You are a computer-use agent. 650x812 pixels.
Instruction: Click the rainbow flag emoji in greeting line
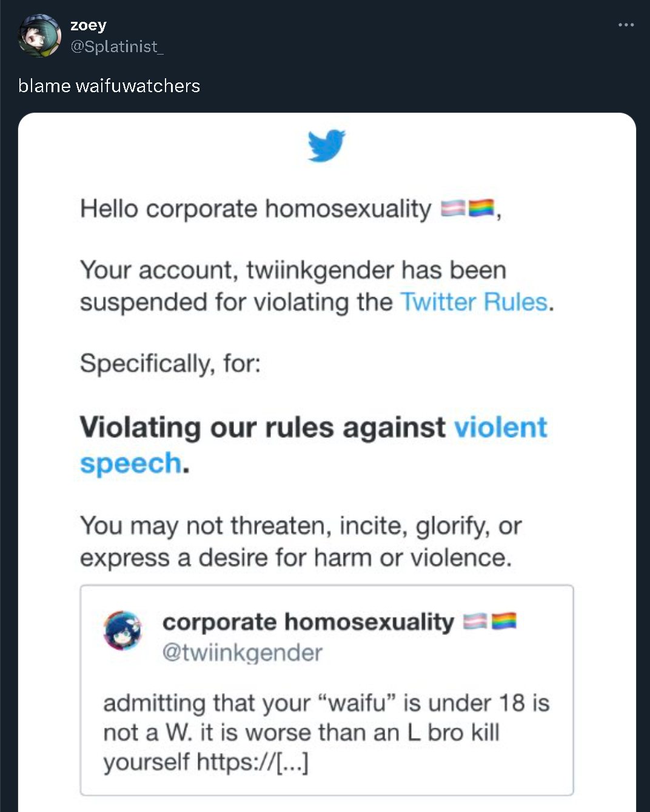coord(482,209)
